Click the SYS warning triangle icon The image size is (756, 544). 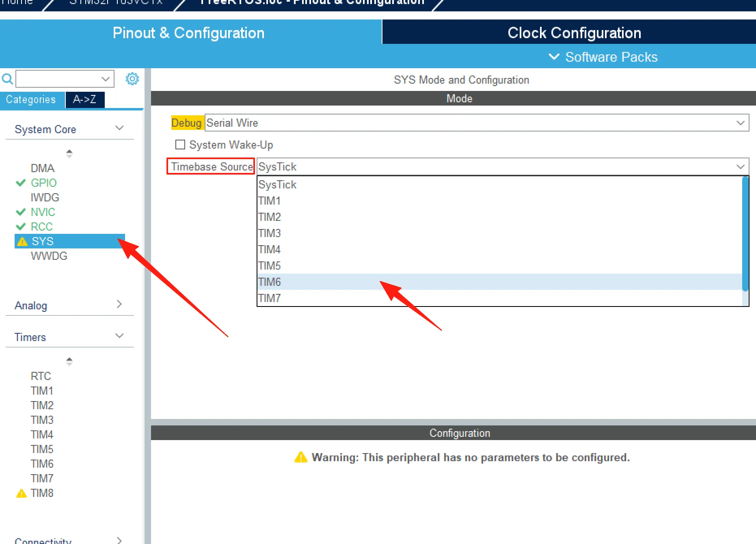[x=22, y=242]
